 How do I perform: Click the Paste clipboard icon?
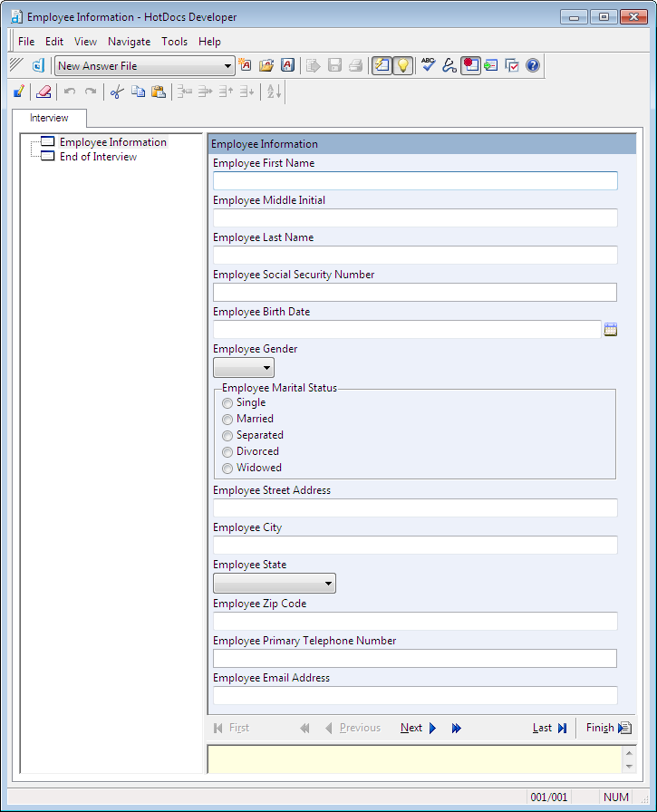tap(159, 92)
